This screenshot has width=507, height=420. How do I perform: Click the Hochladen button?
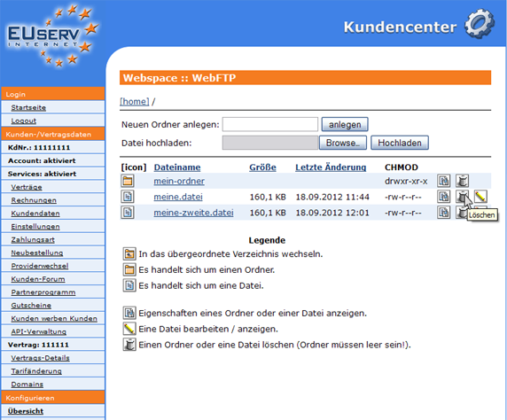[x=400, y=143]
